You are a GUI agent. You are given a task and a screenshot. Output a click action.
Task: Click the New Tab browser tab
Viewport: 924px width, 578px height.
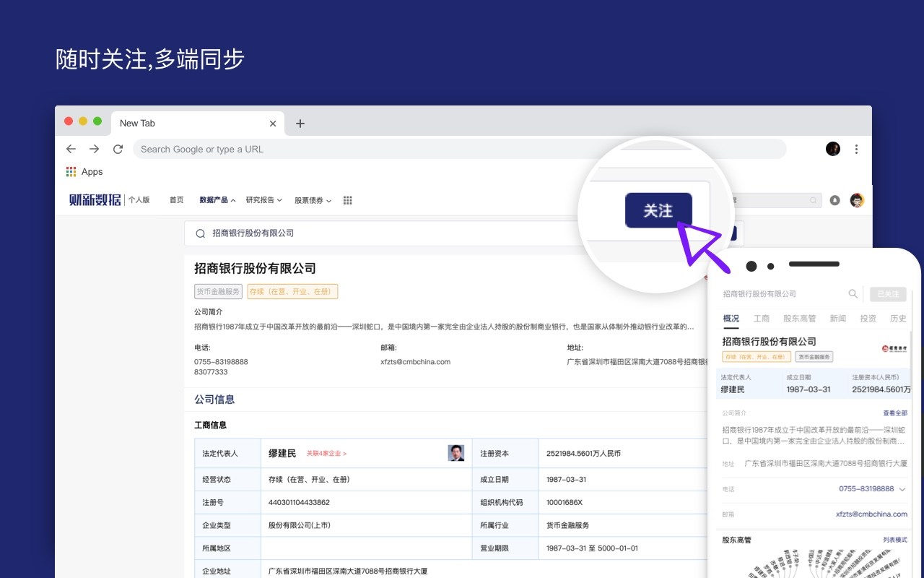point(196,124)
